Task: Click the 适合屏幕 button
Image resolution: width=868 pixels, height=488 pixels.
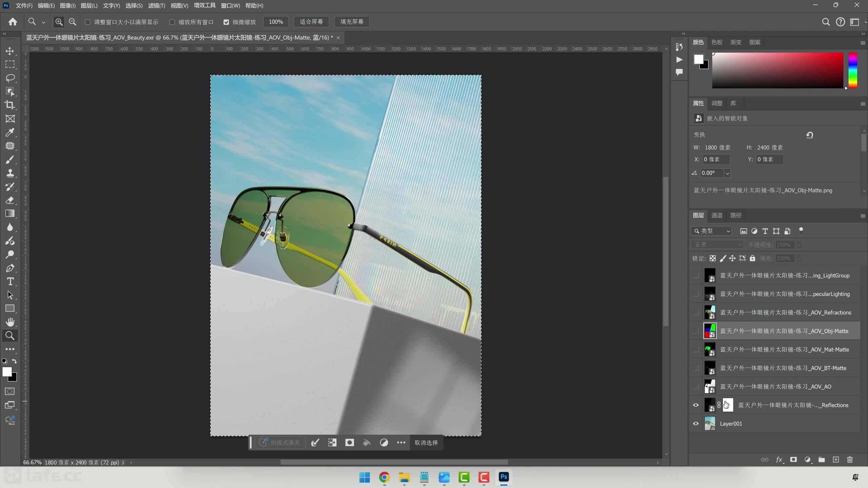Action: tap(311, 22)
